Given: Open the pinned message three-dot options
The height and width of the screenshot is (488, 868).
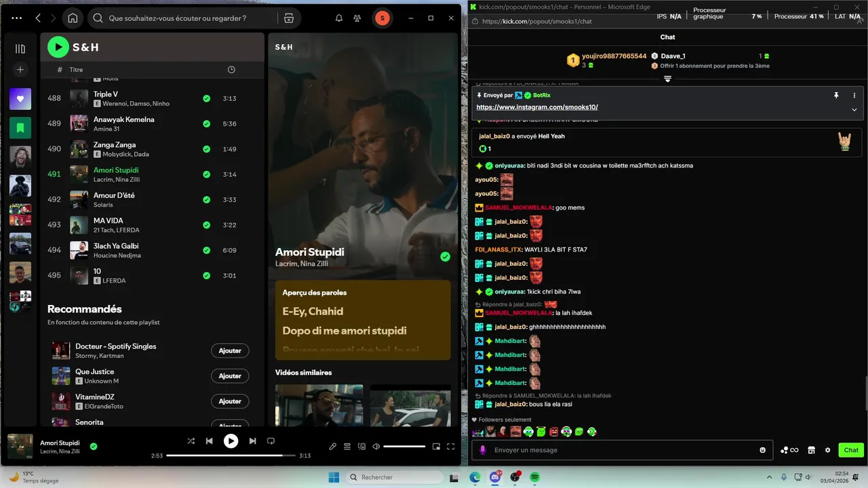Looking at the screenshot, I should pos(854,96).
